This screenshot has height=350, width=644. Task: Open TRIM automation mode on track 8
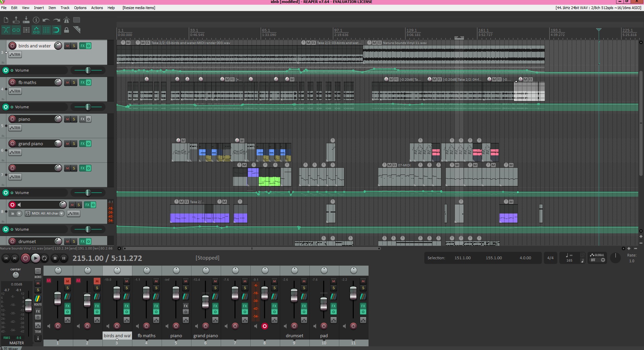[74, 213]
